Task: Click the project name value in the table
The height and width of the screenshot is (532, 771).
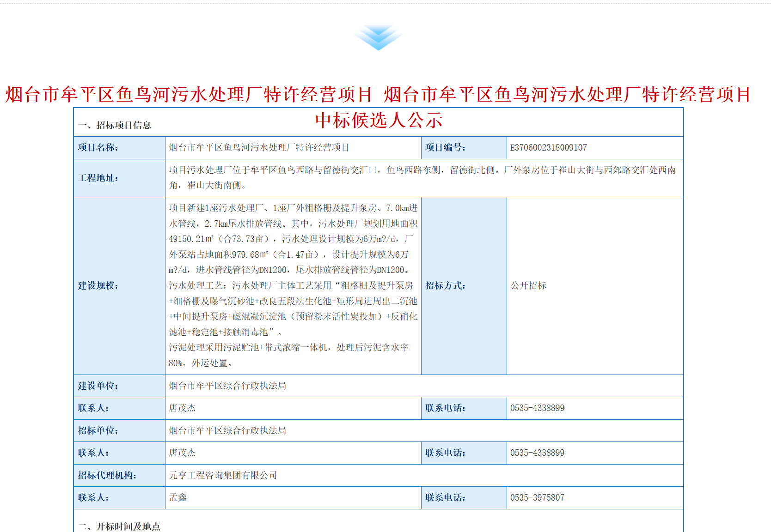Action: (259, 148)
